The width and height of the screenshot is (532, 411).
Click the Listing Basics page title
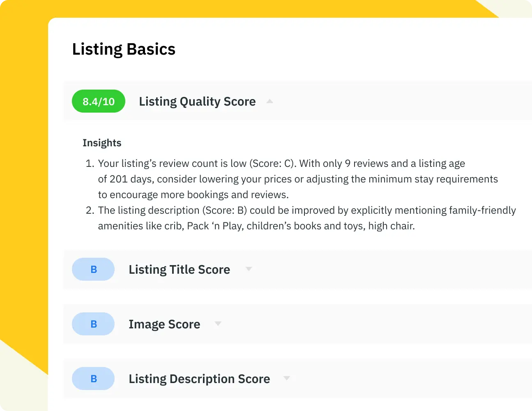click(x=124, y=49)
